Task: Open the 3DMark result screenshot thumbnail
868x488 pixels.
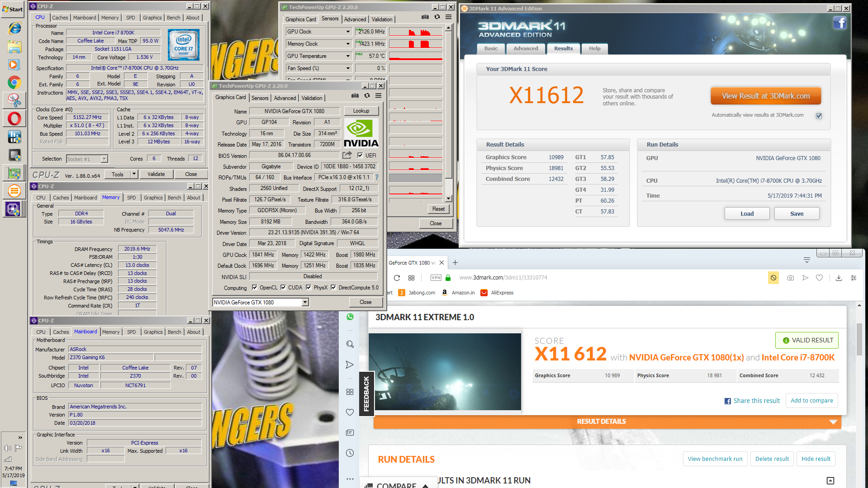Action: pyautogui.click(x=445, y=372)
